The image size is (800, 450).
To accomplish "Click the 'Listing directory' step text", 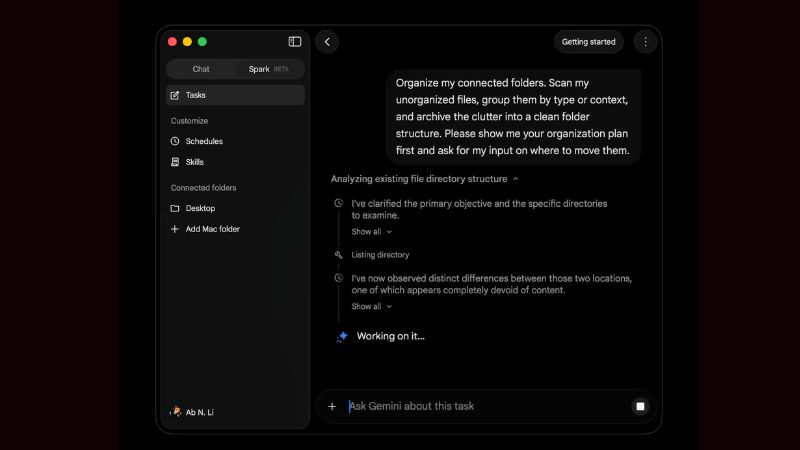I will pos(380,255).
